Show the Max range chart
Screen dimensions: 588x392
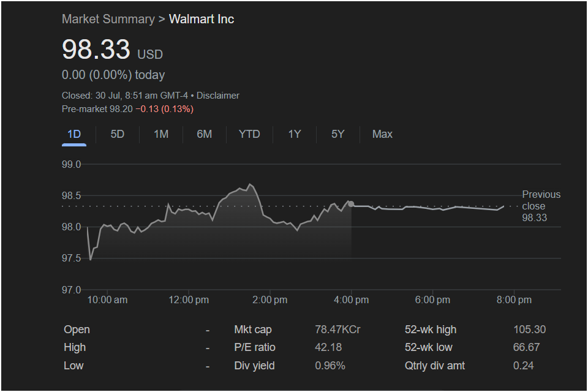pyautogui.click(x=382, y=134)
